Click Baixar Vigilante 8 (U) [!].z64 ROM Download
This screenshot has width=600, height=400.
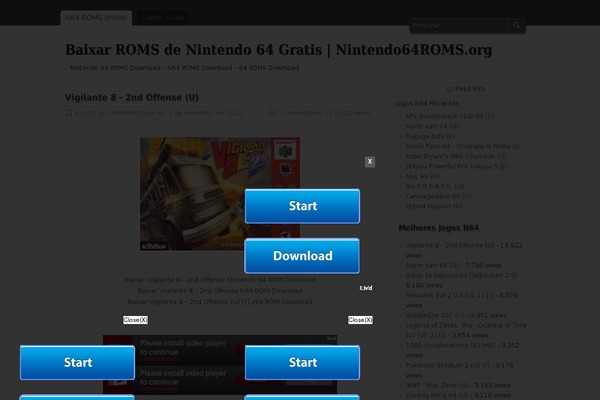pos(220,302)
